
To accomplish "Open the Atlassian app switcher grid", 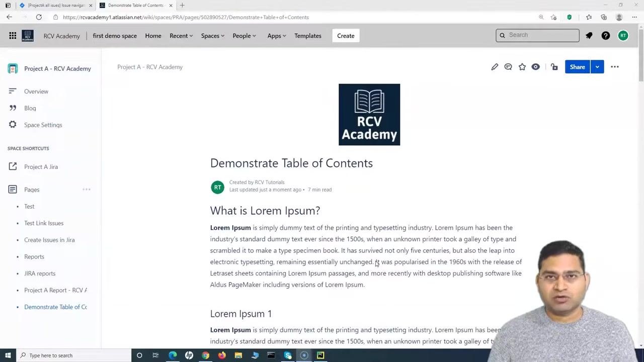I will click(x=13, y=36).
